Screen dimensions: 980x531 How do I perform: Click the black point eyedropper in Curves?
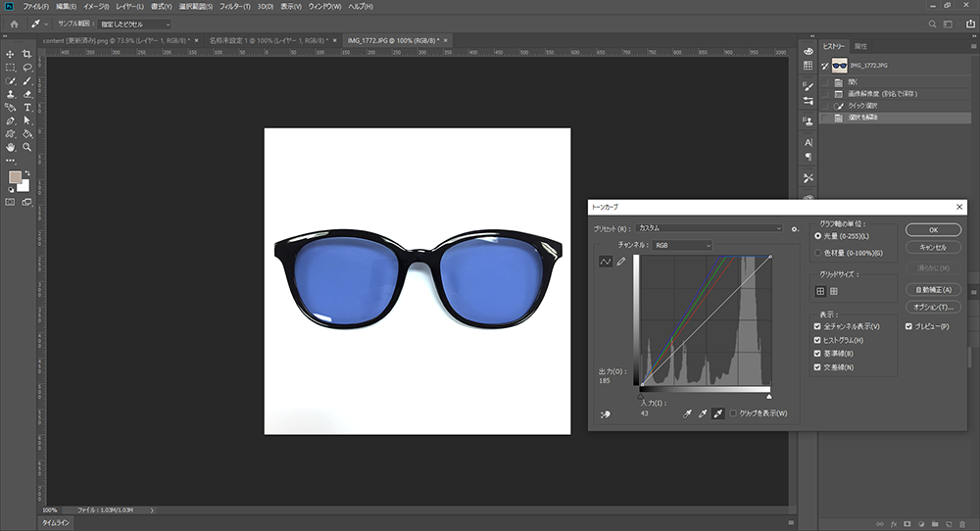coord(687,414)
